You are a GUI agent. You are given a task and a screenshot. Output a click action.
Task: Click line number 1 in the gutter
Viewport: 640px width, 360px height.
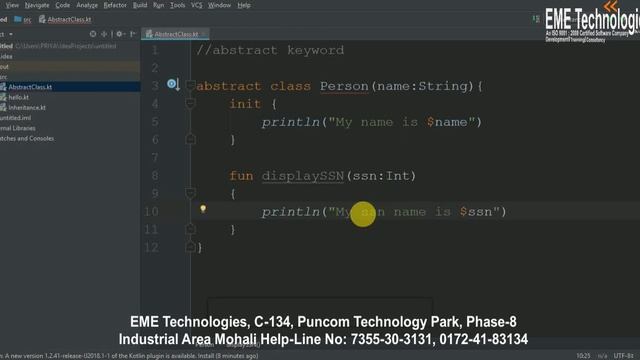[155, 50]
